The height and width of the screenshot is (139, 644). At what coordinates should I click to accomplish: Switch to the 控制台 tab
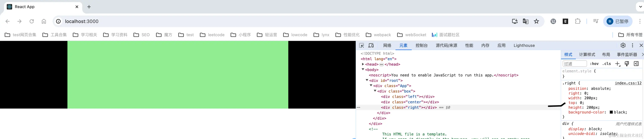[x=421, y=45]
